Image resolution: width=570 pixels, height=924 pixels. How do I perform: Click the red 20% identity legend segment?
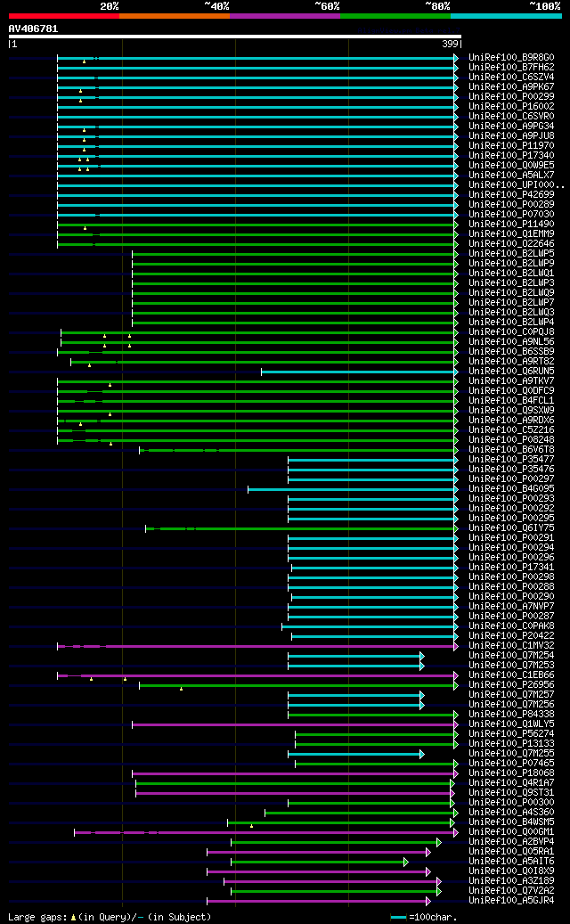click(63, 16)
